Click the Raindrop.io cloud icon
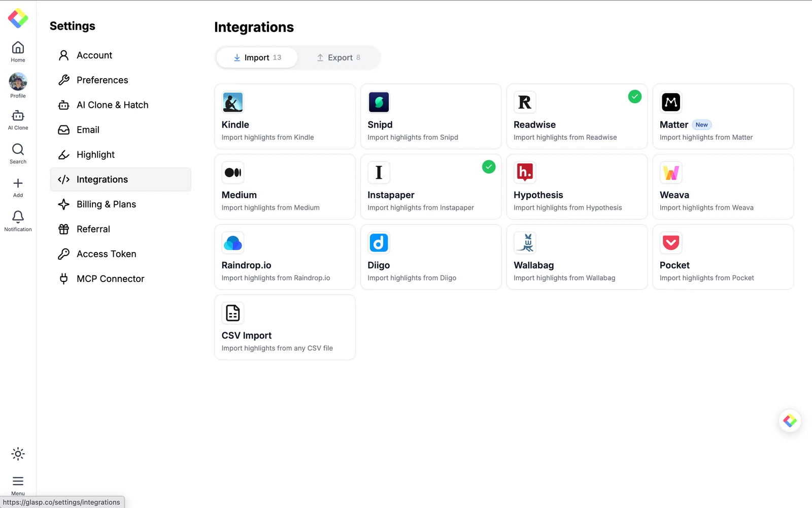The height and width of the screenshot is (508, 812). 233,243
